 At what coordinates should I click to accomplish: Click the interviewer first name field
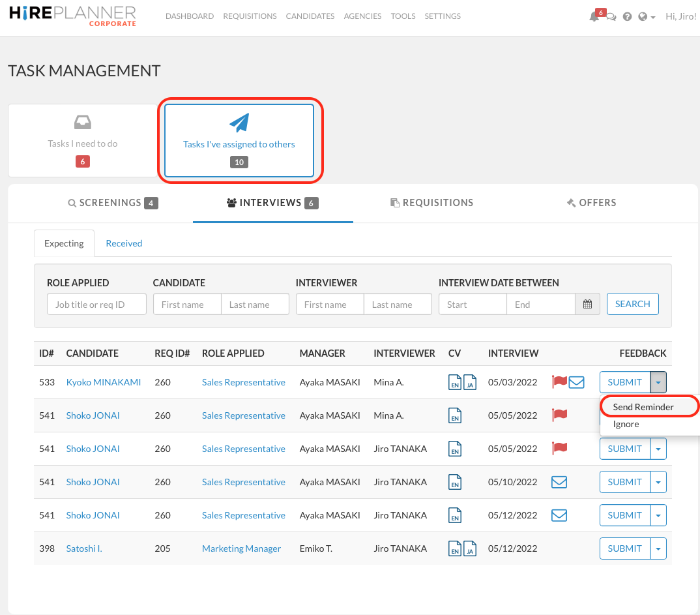[x=329, y=304]
